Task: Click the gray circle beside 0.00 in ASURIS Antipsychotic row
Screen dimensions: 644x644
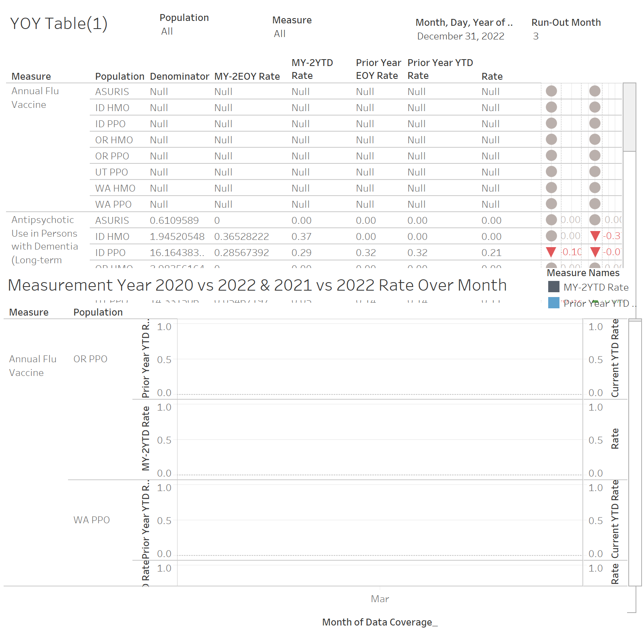Action: (551, 220)
